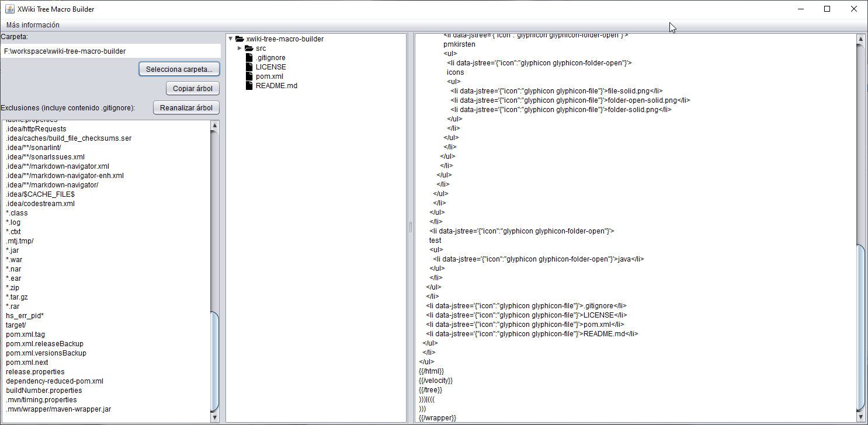Click the .gitignore file icon
The width and height of the screenshot is (868, 425).
click(x=249, y=58)
